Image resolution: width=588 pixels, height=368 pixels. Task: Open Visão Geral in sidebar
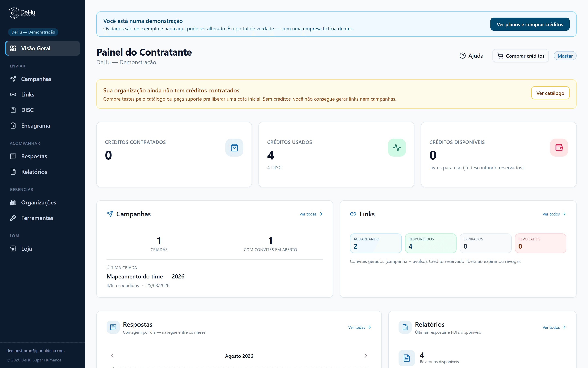tap(42, 48)
